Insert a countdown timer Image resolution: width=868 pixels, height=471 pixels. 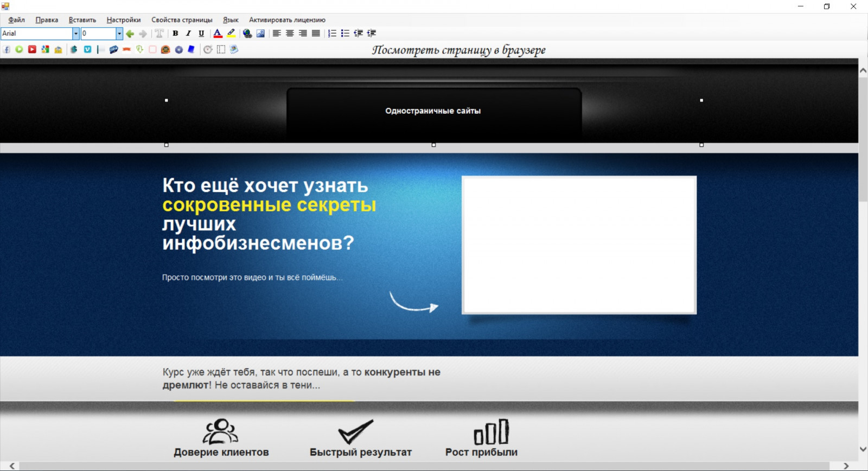tap(208, 49)
